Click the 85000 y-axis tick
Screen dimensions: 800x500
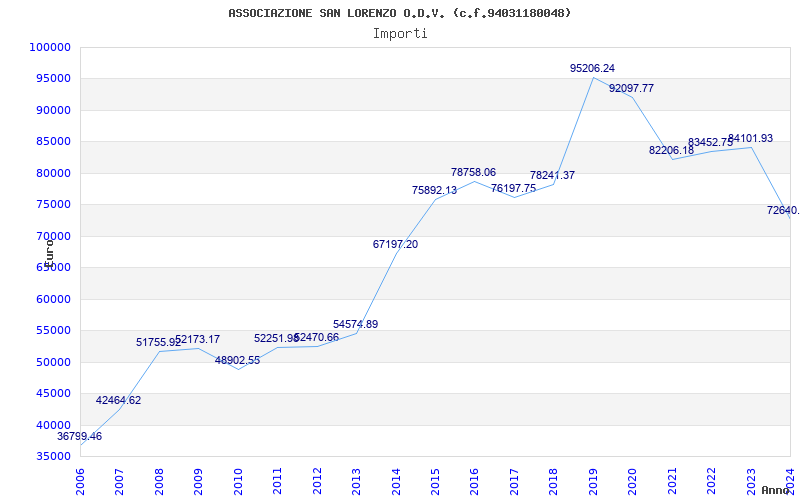(x=53, y=142)
